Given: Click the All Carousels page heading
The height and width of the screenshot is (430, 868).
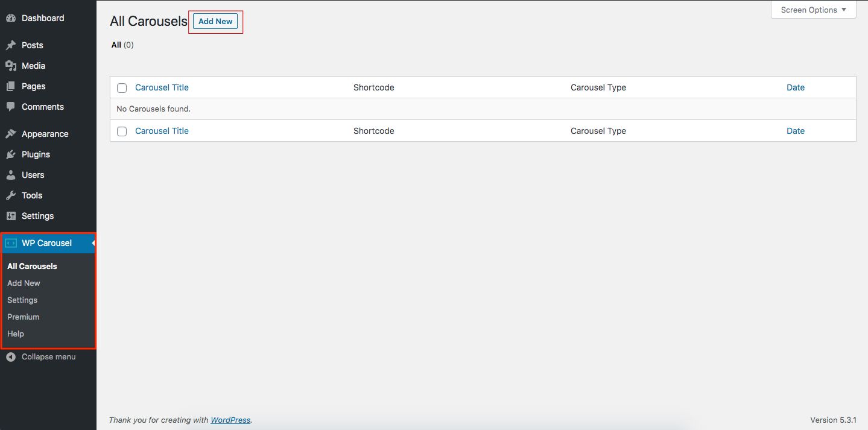Looking at the screenshot, I should (149, 21).
